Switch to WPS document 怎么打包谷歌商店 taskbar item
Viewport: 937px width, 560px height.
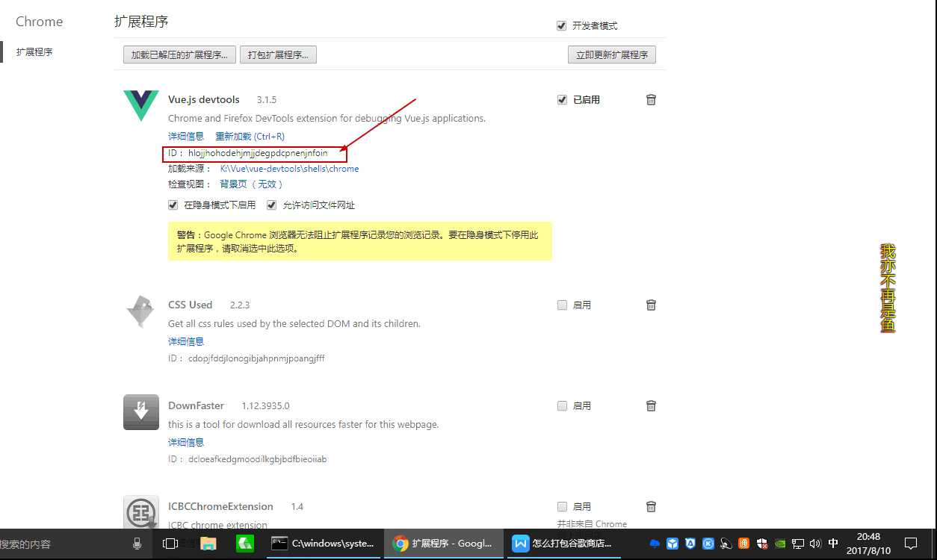563,544
